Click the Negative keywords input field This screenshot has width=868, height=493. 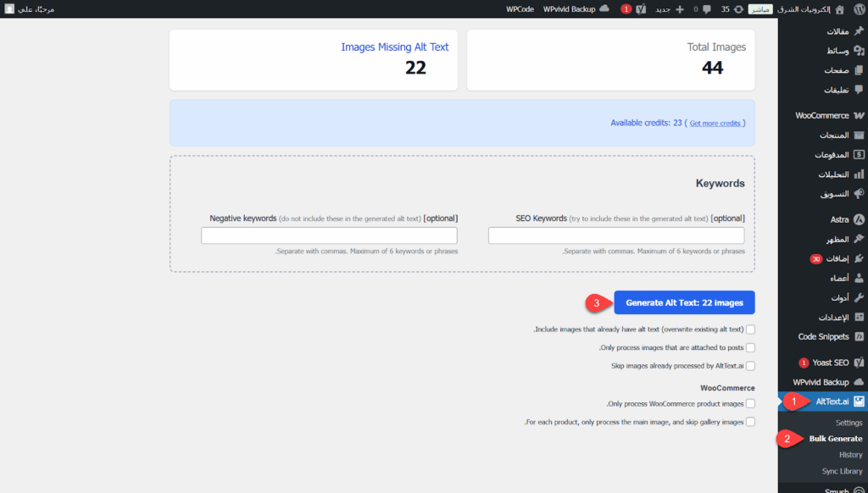click(329, 235)
